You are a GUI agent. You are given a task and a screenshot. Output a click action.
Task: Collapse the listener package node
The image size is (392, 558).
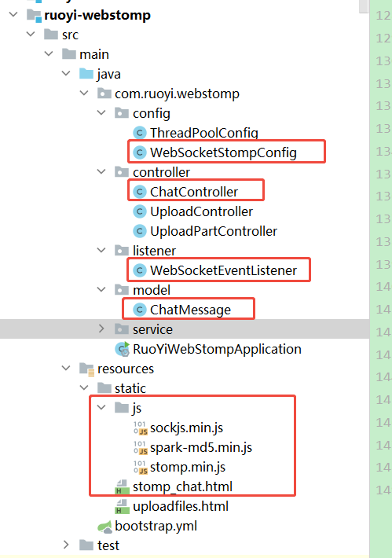(x=101, y=251)
